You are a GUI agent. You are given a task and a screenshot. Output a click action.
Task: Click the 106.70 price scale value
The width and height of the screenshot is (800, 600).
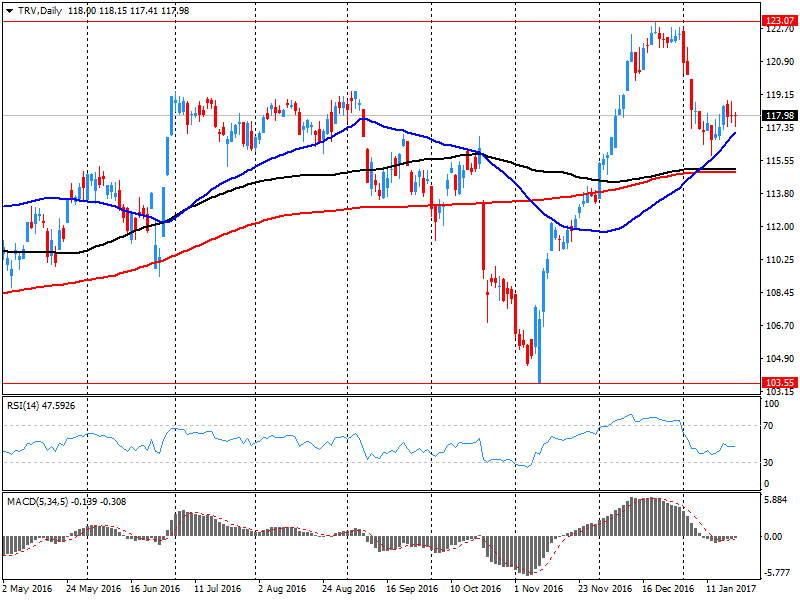(780, 326)
